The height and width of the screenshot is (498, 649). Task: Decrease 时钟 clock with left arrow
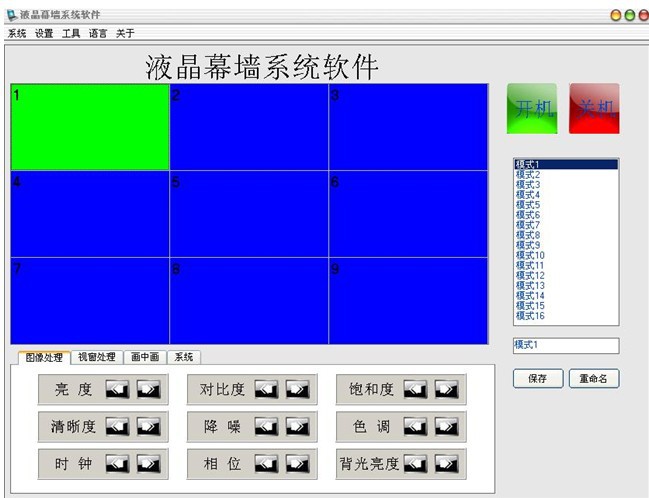pyautogui.click(x=117, y=464)
